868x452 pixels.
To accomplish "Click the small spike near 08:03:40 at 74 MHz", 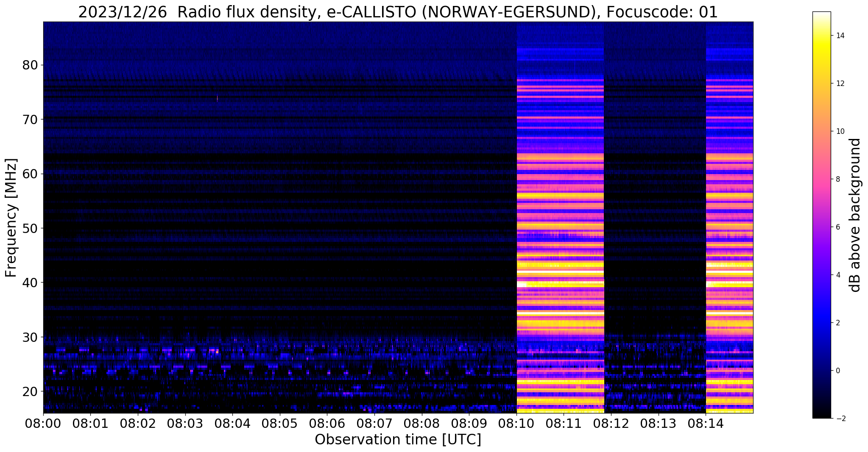I will tap(218, 98).
